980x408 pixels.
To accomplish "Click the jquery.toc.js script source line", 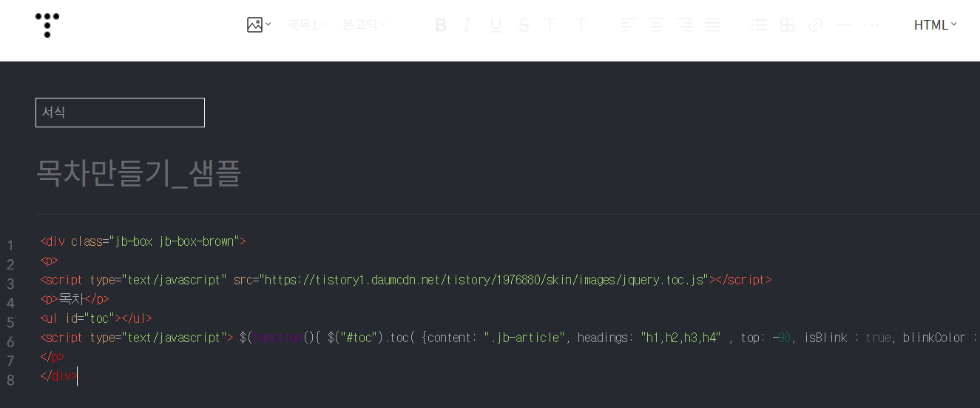I will click(x=406, y=280).
